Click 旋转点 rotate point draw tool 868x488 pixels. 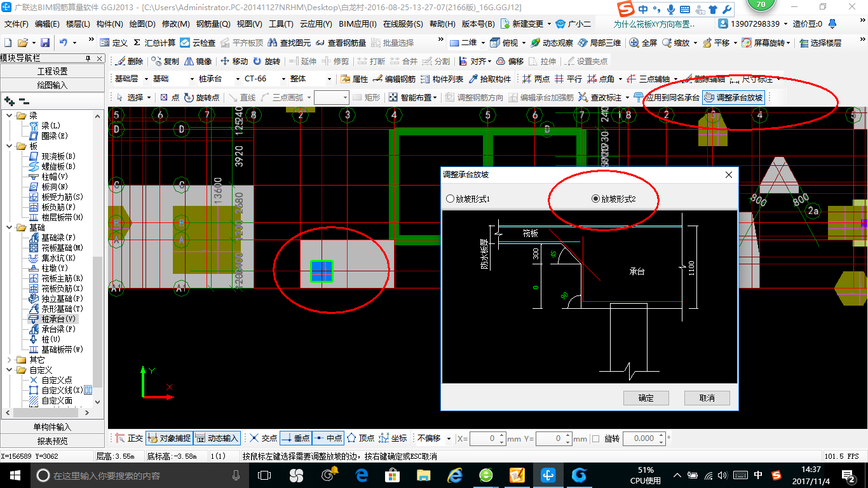[201, 97]
